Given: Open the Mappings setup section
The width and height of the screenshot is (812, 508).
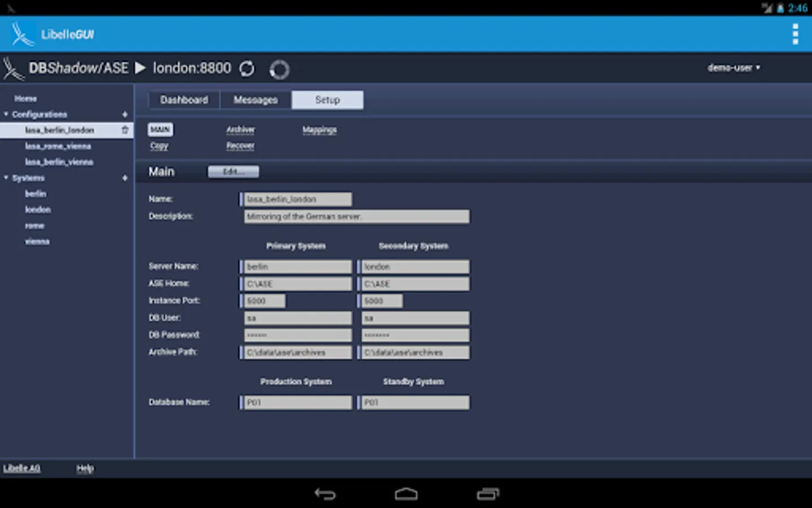Looking at the screenshot, I should click(319, 130).
